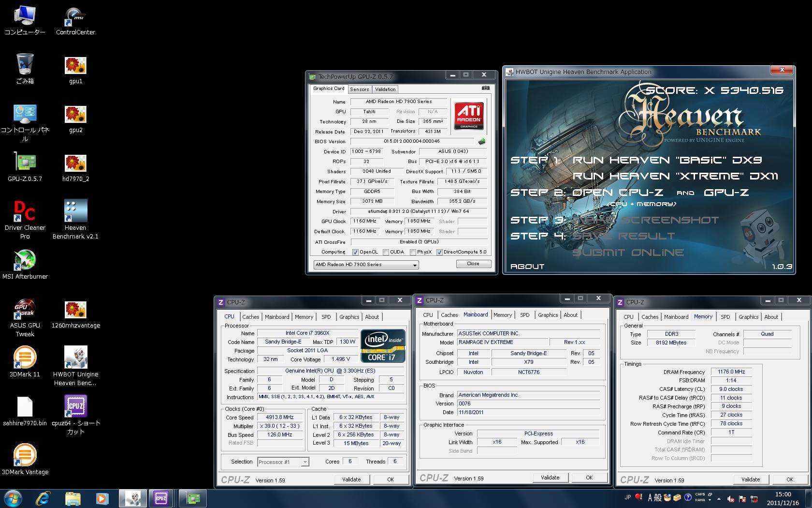
Task: Click the JP language indicator in tray
Action: coord(627,497)
